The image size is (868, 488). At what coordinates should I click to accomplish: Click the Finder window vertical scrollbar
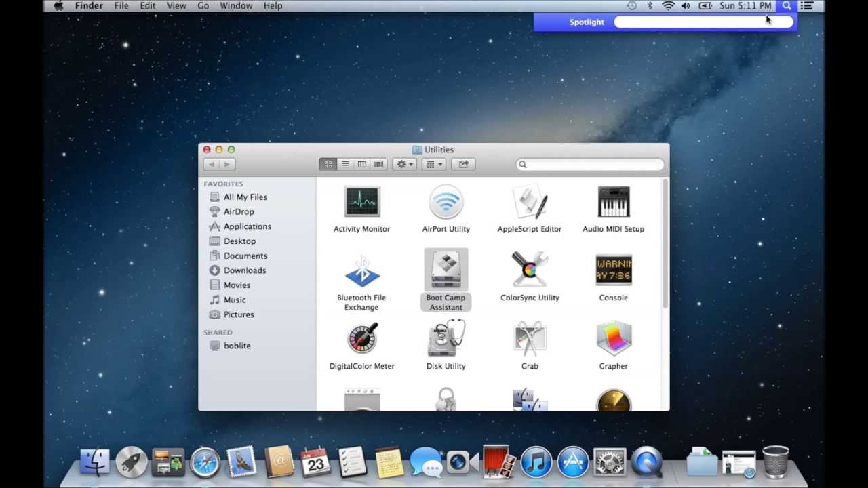click(665, 244)
